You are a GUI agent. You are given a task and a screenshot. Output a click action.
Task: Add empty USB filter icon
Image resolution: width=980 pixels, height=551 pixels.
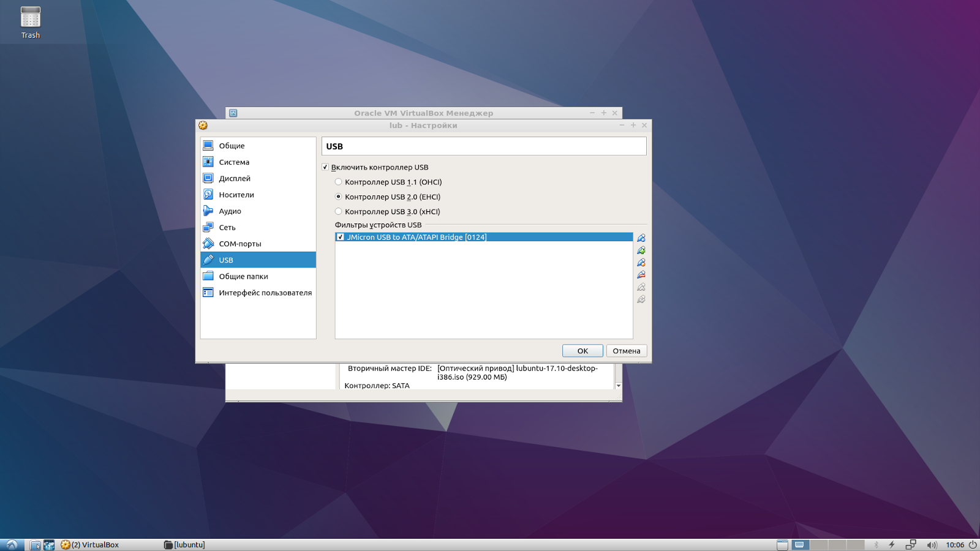point(641,238)
